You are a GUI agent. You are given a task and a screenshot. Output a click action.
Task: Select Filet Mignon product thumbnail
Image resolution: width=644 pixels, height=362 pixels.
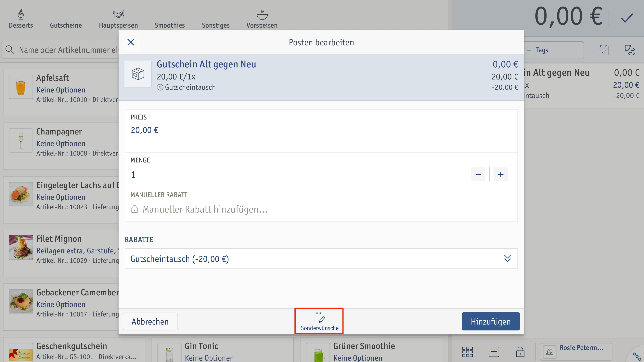pos(21,247)
